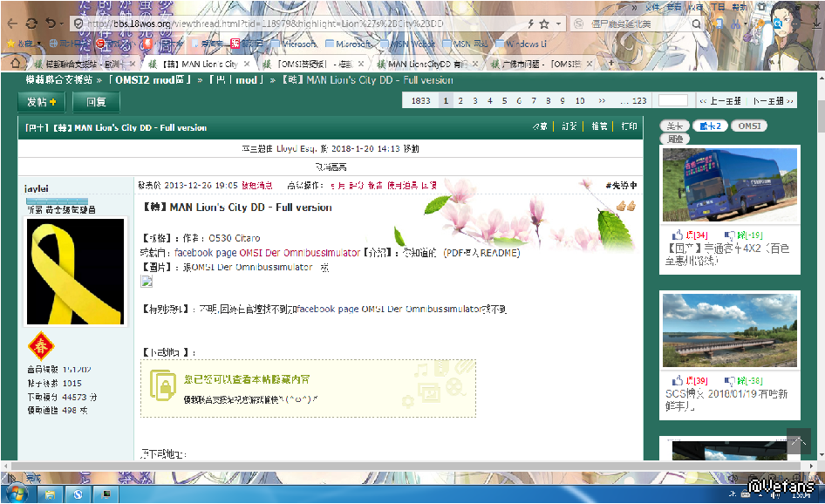Click the undo/restore arrow next to refresh
Image resolution: width=825 pixels, height=504 pixels.
tap(51, 24)
